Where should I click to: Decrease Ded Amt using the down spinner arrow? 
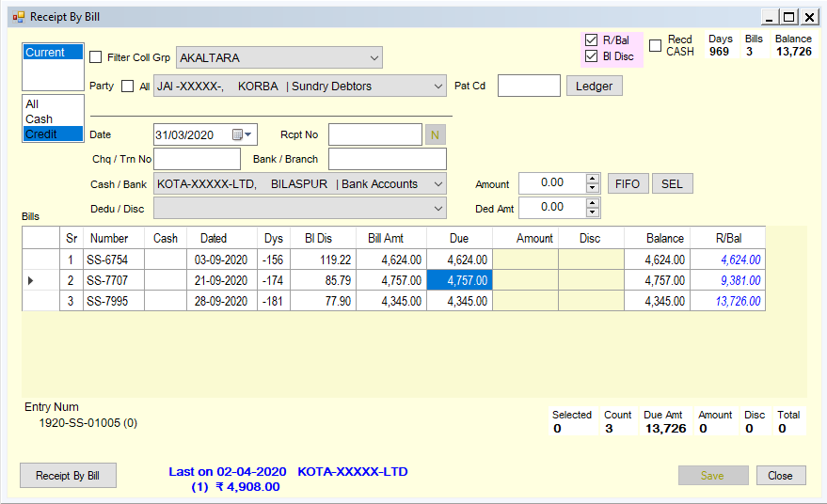tap(593, 213)
